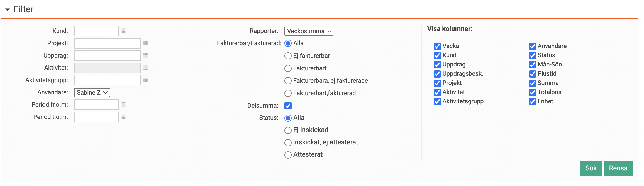Image resolution: width=644 pixels, height=186 pixels.
Task: Uncheck the Delsumma checkbox
Action: (x=288, y=106)
